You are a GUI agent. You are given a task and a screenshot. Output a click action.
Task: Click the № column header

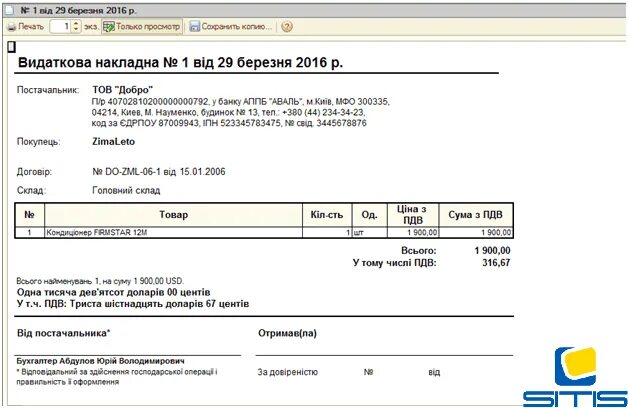coord(29,215)
